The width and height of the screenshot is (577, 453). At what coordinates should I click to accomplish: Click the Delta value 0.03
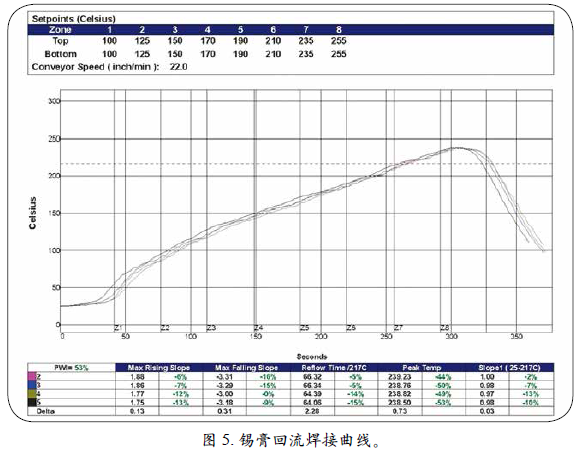coord(487,411)
